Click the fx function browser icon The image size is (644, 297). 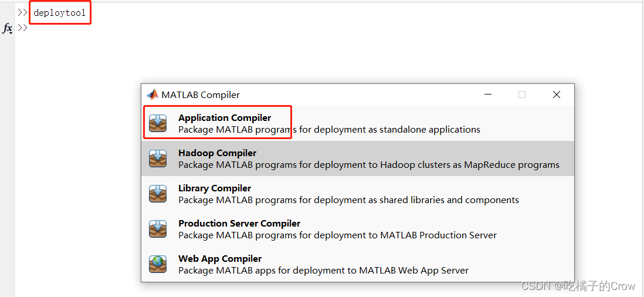(8, 28)
